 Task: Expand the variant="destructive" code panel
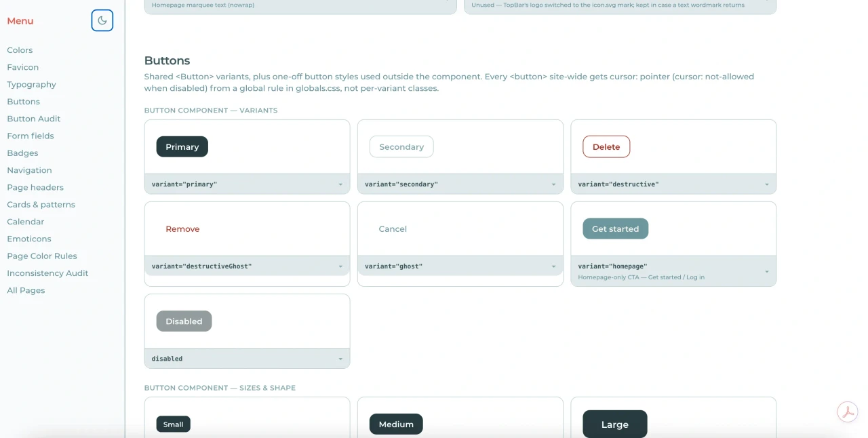tap(673, 184)
